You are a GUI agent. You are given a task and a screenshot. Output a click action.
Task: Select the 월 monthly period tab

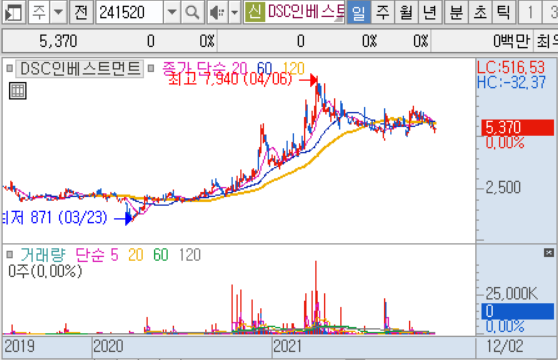406,13
